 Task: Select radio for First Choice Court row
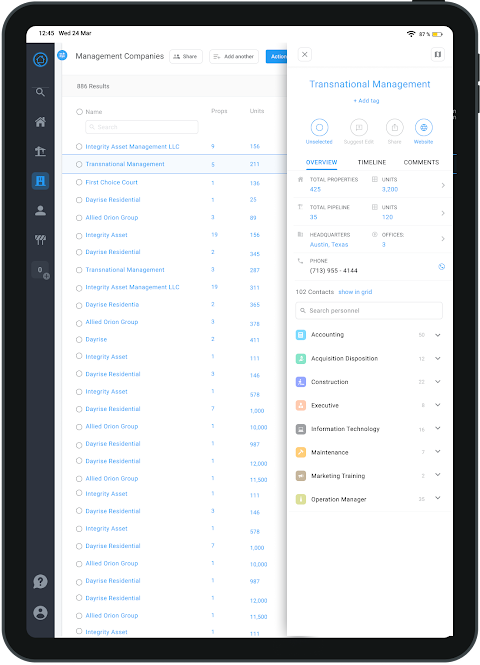79,182
